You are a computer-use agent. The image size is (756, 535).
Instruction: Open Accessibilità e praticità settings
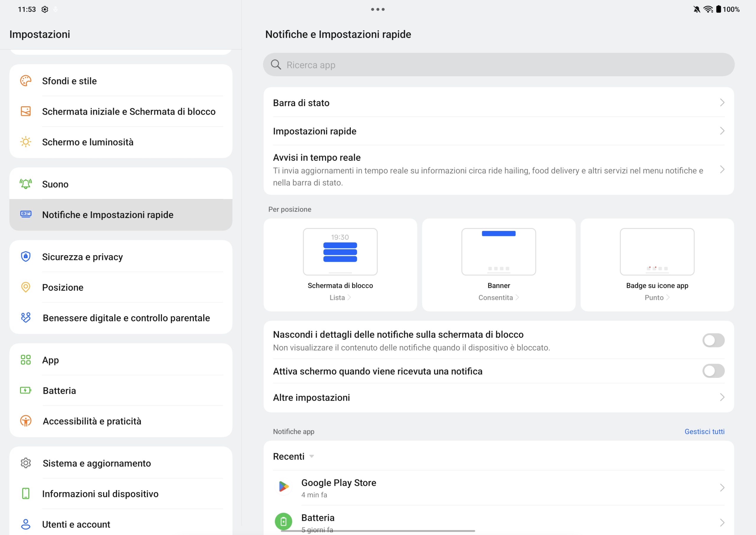[x=121, y=421]
